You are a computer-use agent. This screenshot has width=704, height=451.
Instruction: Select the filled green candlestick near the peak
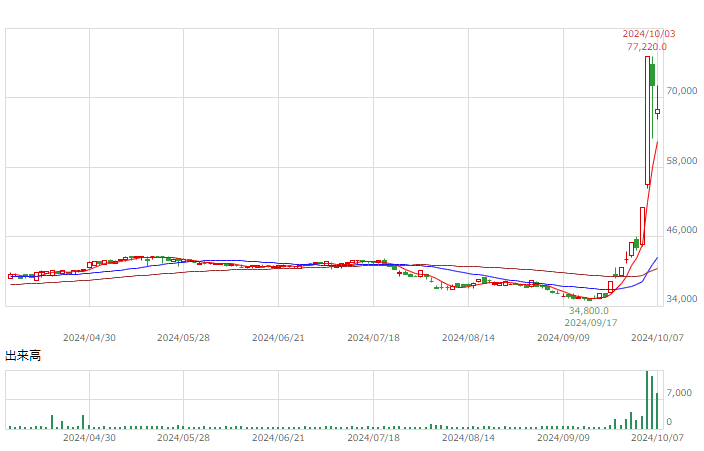click(652, 75)
